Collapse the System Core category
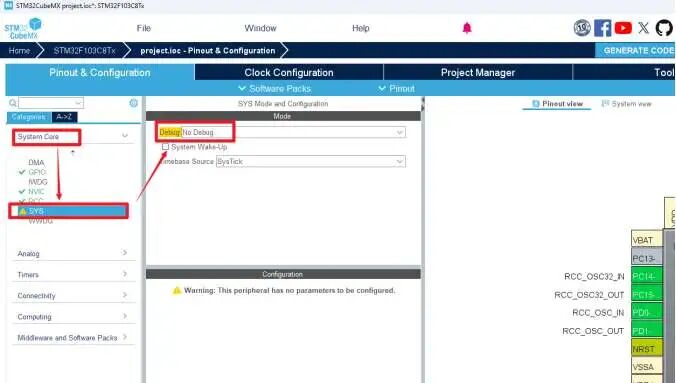 [125, 136]
